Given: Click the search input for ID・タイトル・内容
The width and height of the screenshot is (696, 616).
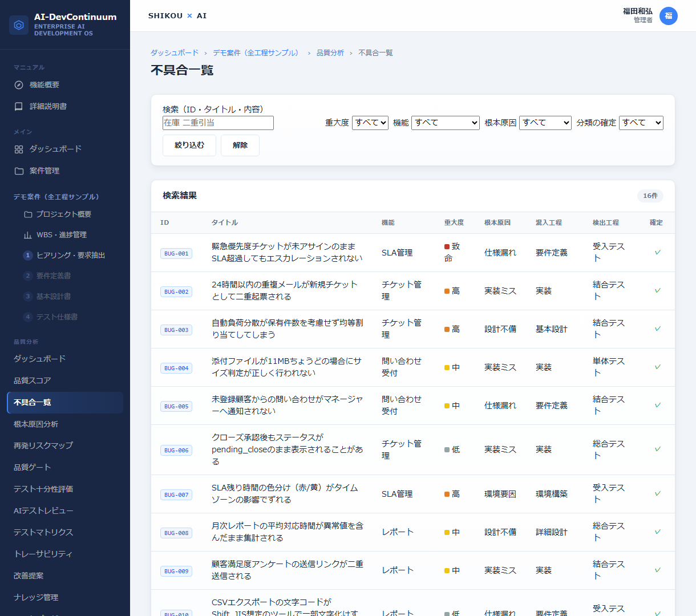Looking at the screenshot, I should pyautogui.click(x=218, y=123).
